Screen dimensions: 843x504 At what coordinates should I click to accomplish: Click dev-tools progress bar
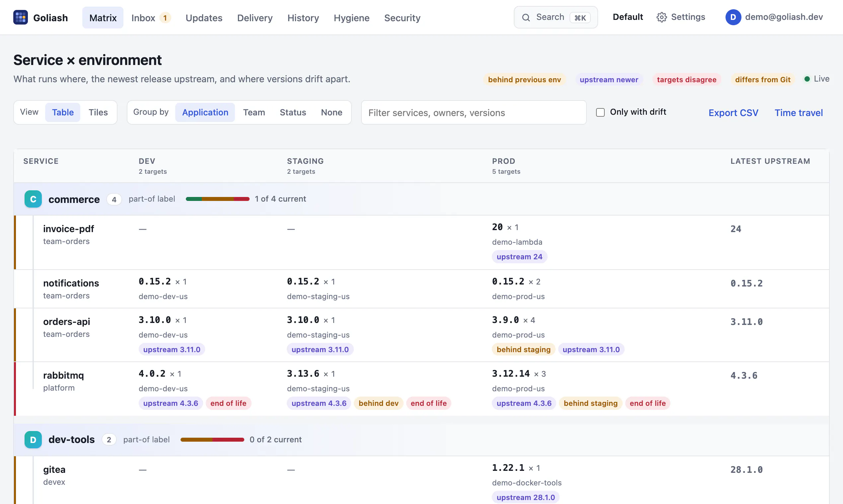coord(212,440)
